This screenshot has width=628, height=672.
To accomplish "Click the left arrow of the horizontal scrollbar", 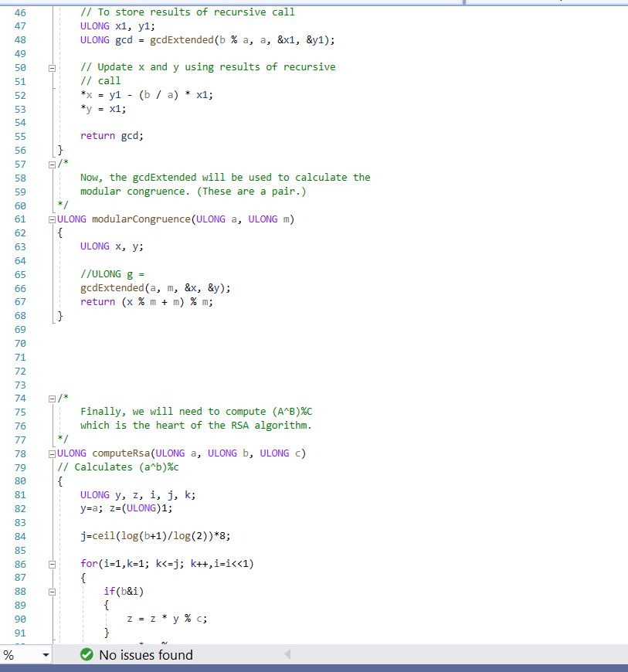I will (287, 654).
